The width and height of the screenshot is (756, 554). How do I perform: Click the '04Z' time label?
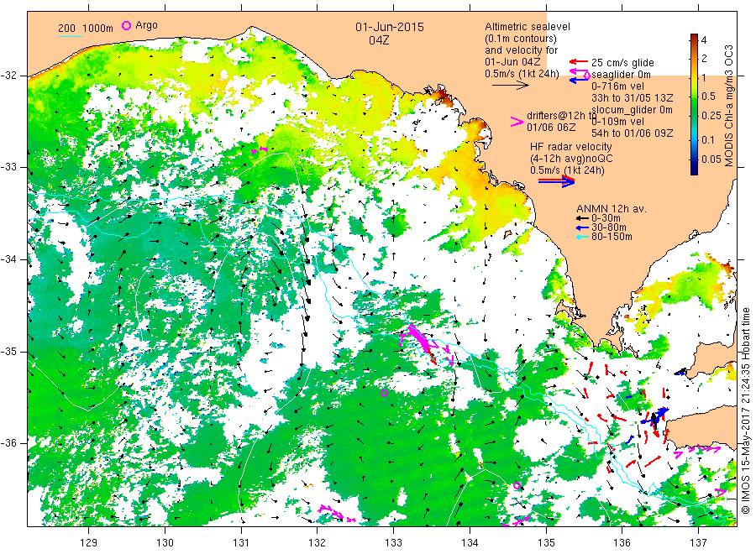coord(379,40)
